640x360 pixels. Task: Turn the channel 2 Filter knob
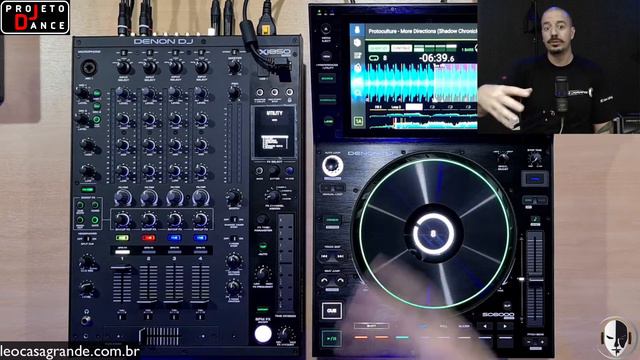(149, 198)
